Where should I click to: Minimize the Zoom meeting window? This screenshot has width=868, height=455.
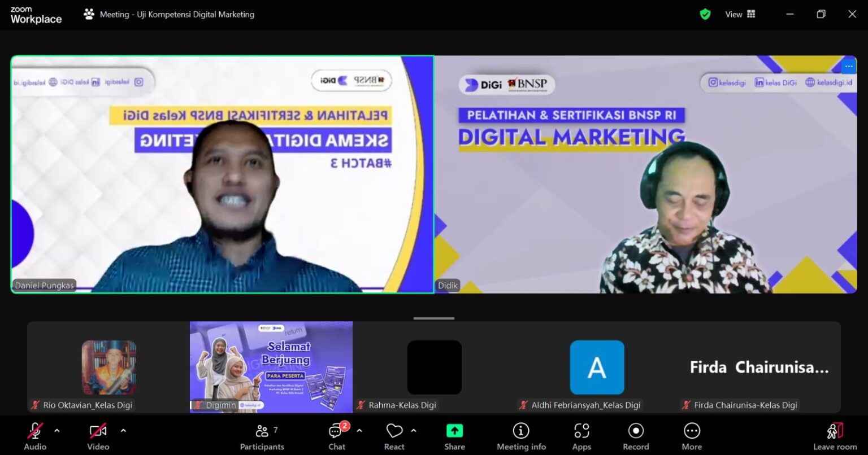[x=790, y=14]
